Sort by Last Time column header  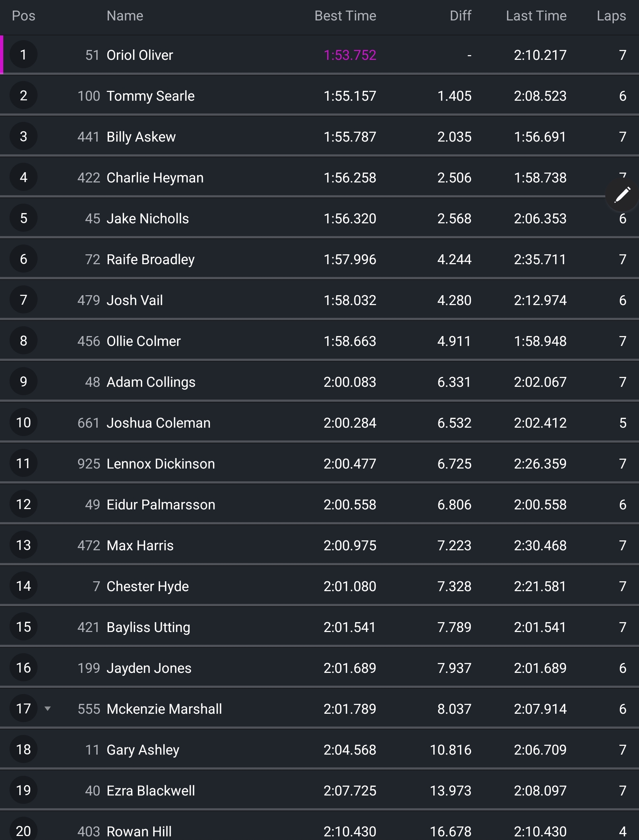536,16
